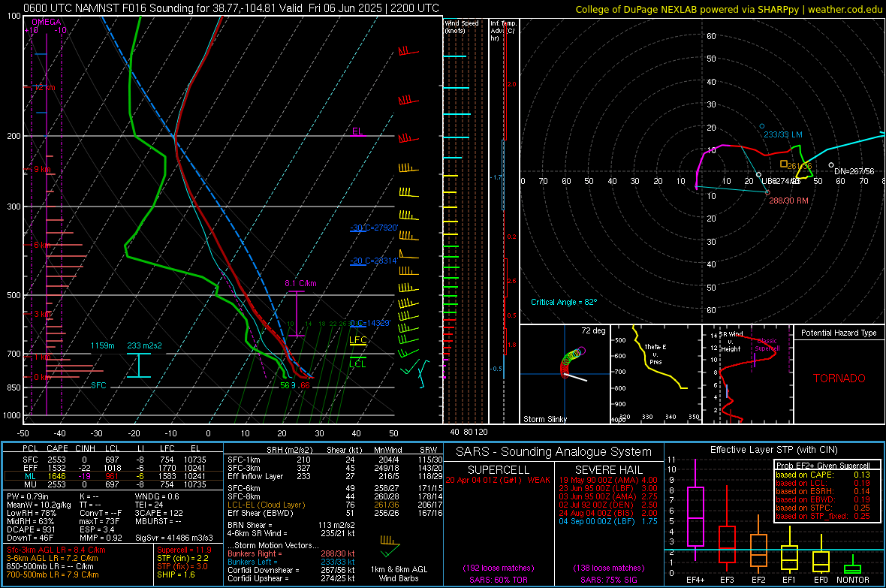Click the DCAPE = 931 value
This screenshot has width=886, height=588.
coord(31,529)
